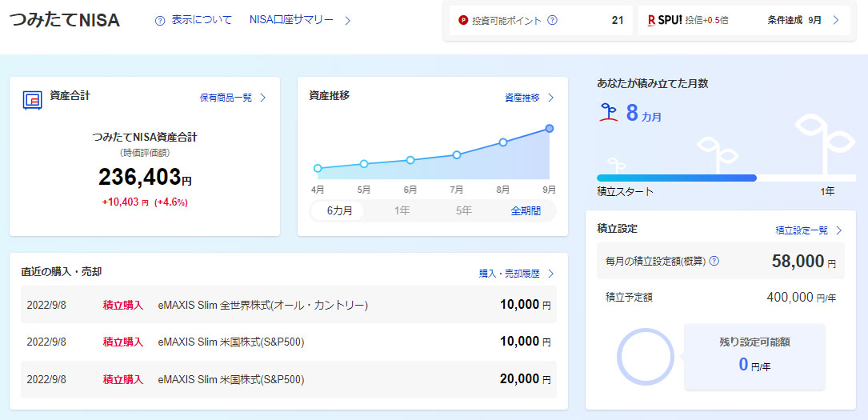868x420 pixels.
Task: Switch the chart to 1年 period
Action: coord(402,211)
